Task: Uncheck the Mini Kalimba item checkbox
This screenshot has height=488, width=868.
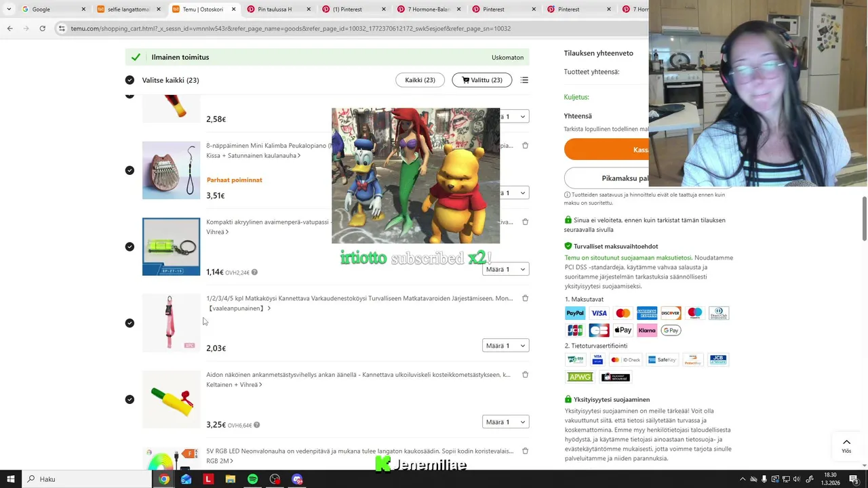Action: [x=130, y=170]
